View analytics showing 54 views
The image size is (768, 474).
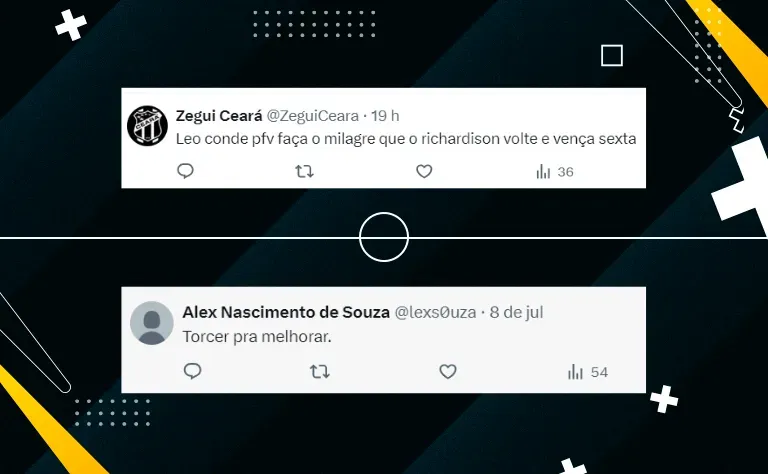point(588,372)
